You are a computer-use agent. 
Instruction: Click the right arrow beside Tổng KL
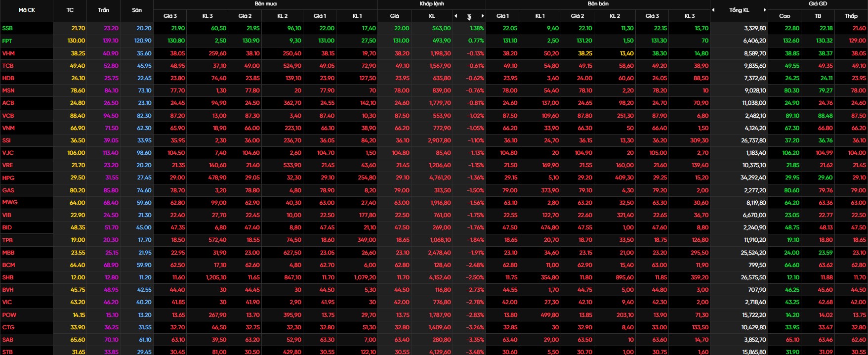tap(765, 10)
